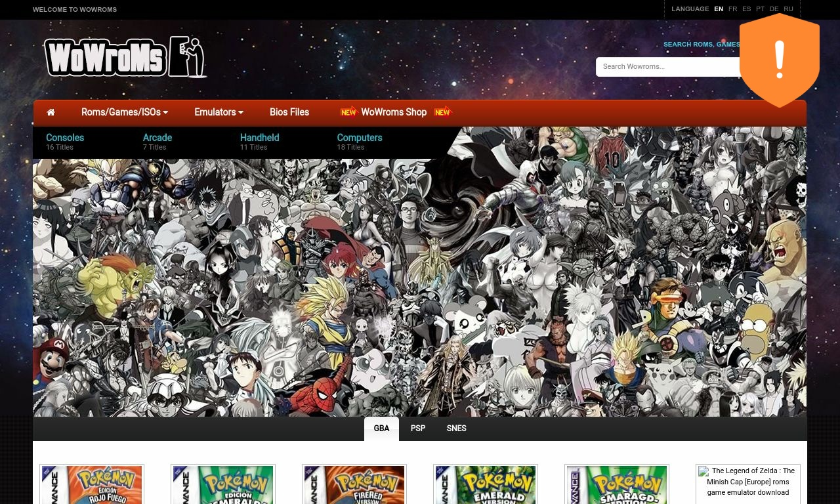The height and width of the screenshot is (504, 840).
Task: Click the 'SEARCH ROMS, GAMES' label
Action: click(x=702, y=45)
